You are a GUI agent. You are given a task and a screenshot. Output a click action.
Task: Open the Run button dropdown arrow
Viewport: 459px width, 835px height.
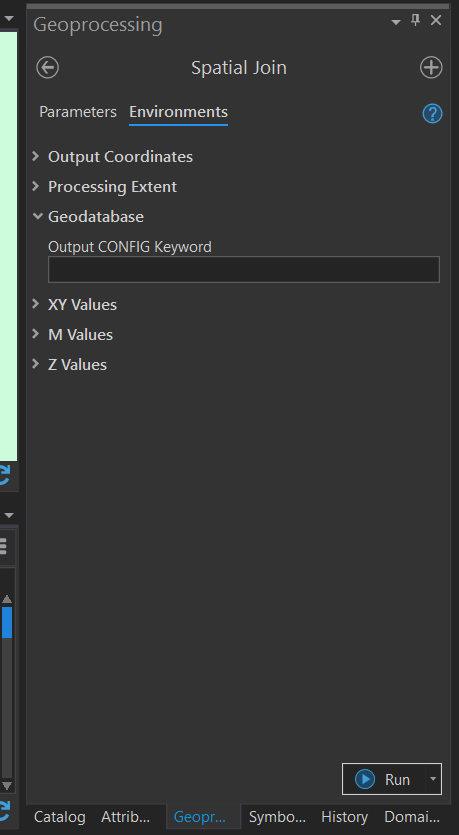coord(433,779)
